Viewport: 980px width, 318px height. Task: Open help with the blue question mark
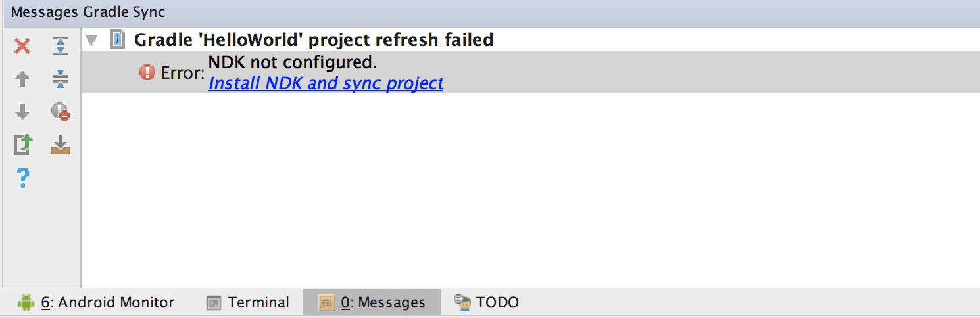pos(23,177)
